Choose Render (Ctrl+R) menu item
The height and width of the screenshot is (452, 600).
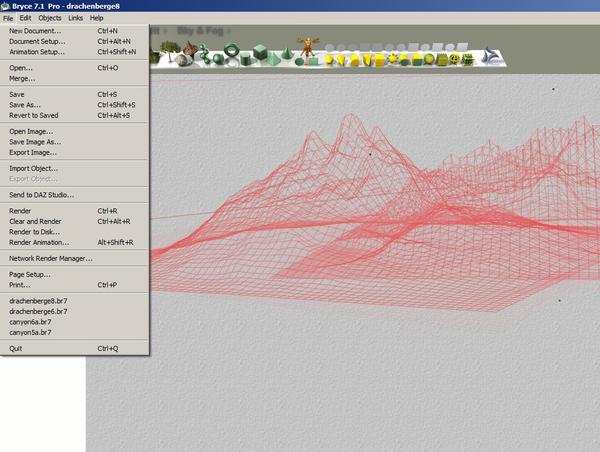pos(74,211)
